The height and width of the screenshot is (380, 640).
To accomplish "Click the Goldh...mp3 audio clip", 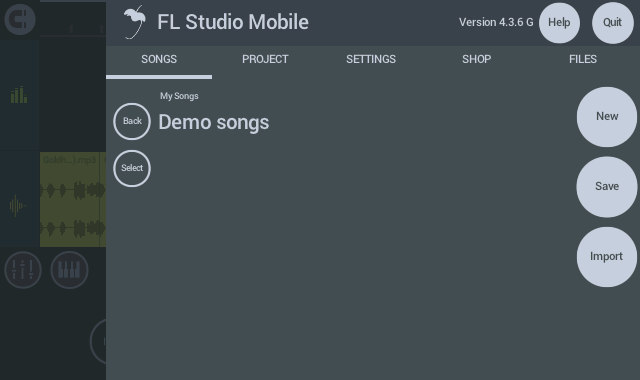I will (x=73, y=199).
